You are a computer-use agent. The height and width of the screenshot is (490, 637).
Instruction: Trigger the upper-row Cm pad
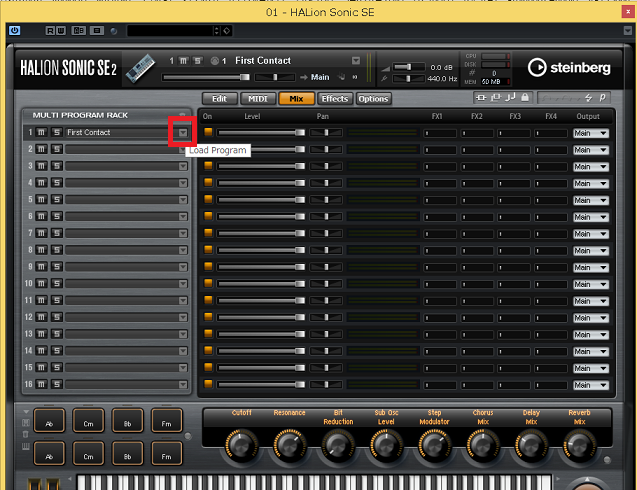(88, 421)
